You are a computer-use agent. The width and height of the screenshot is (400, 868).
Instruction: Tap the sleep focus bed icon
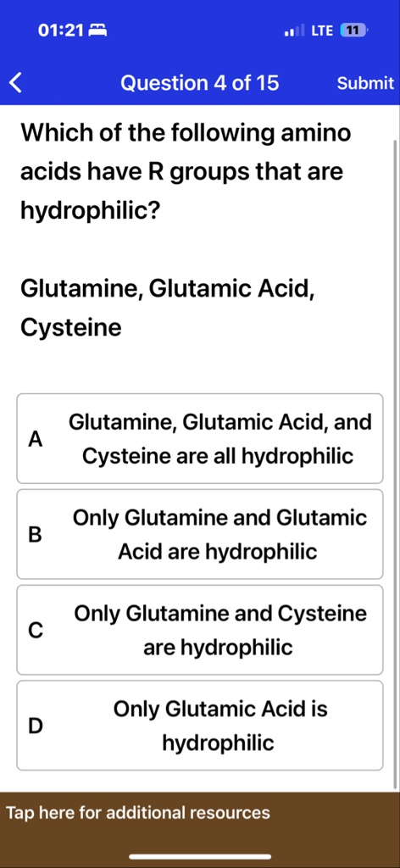coord(97,31)
